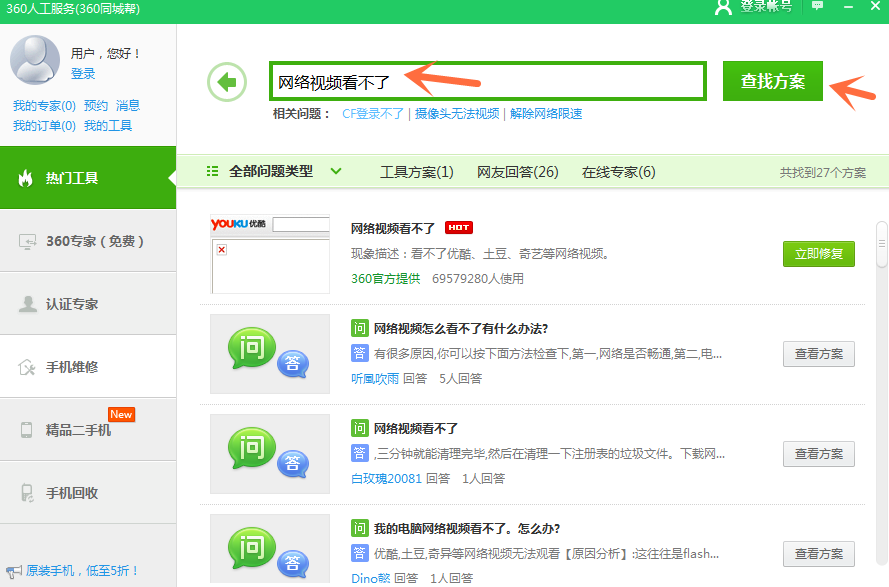Click the monitor icon beside 360专家

coord(27,242)
